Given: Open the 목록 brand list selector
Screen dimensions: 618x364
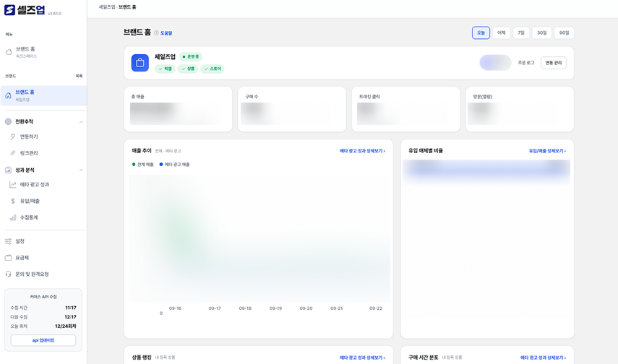Looking at the screenshot, I should pos(79,76).
